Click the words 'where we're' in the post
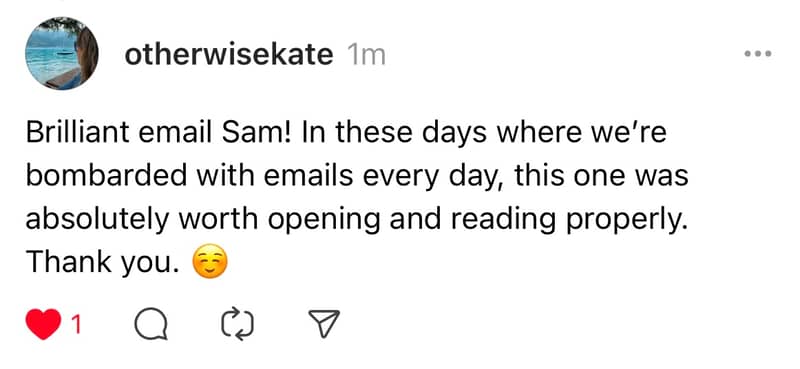 (x=582, y=134)
